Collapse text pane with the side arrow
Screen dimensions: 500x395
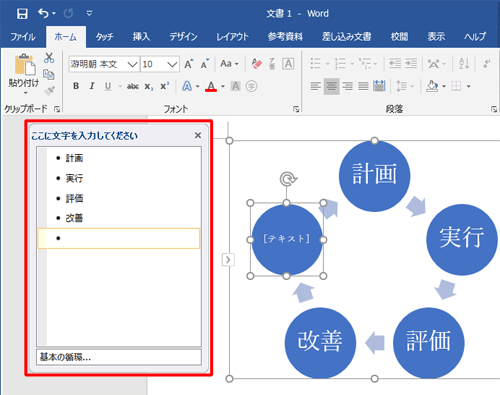pos(228,259)
